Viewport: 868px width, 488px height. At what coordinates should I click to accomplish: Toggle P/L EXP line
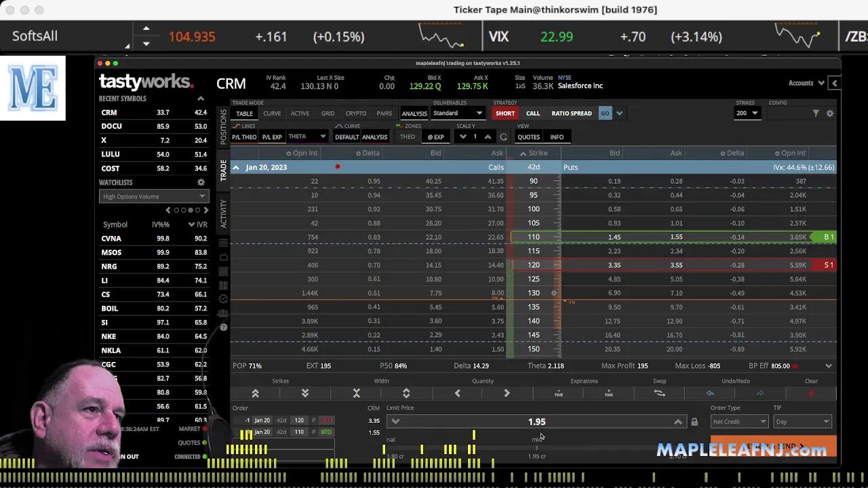pos(272,137)
